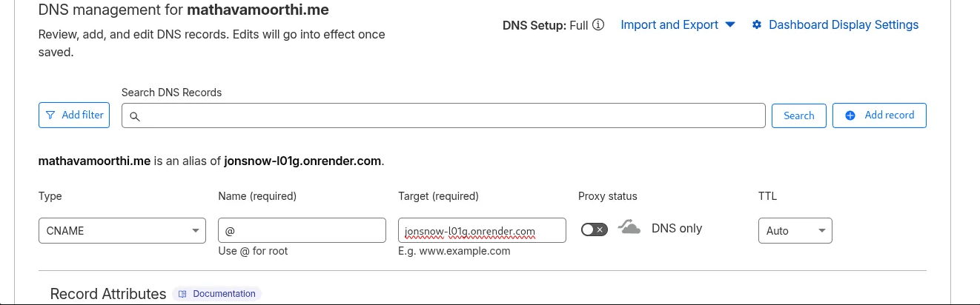Click the DNS Setup info icon
Image resolution: width=980 pixels, height=305 pixels.
tap(598, 25)
